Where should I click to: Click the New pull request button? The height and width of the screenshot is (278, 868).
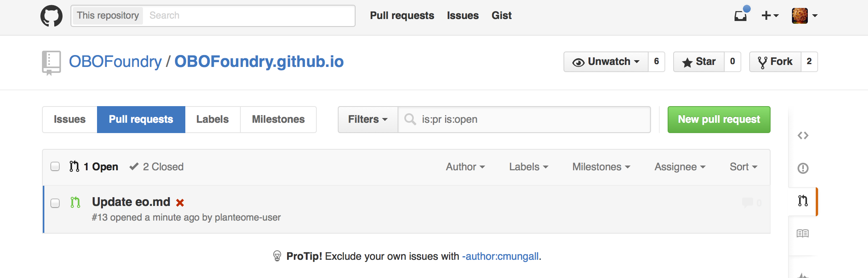coord(719,119)
